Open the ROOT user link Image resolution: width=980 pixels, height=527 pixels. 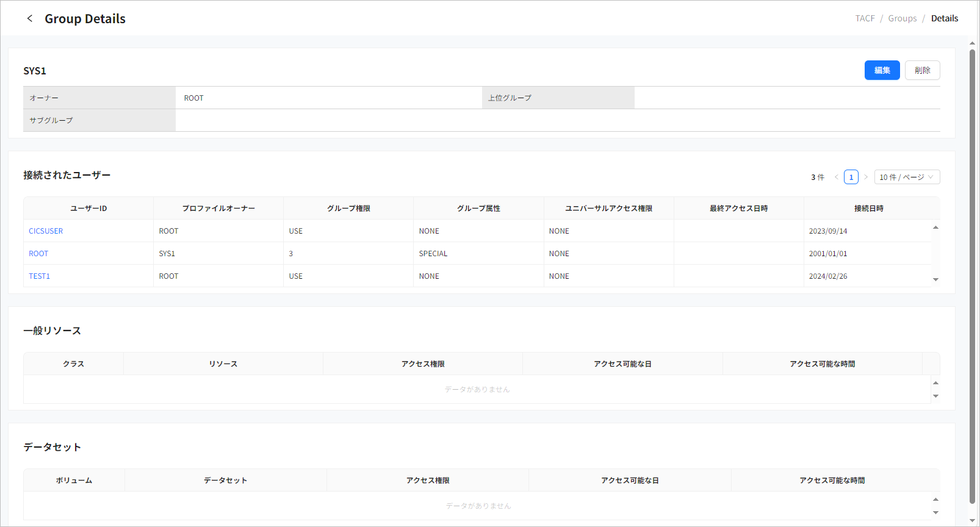pyautogui.click(x=38, y=254)
